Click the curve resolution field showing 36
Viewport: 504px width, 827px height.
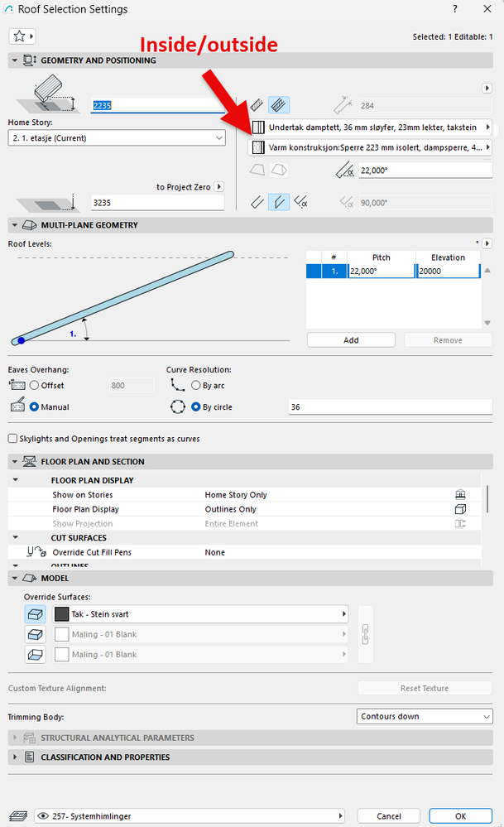coord(391,406)
